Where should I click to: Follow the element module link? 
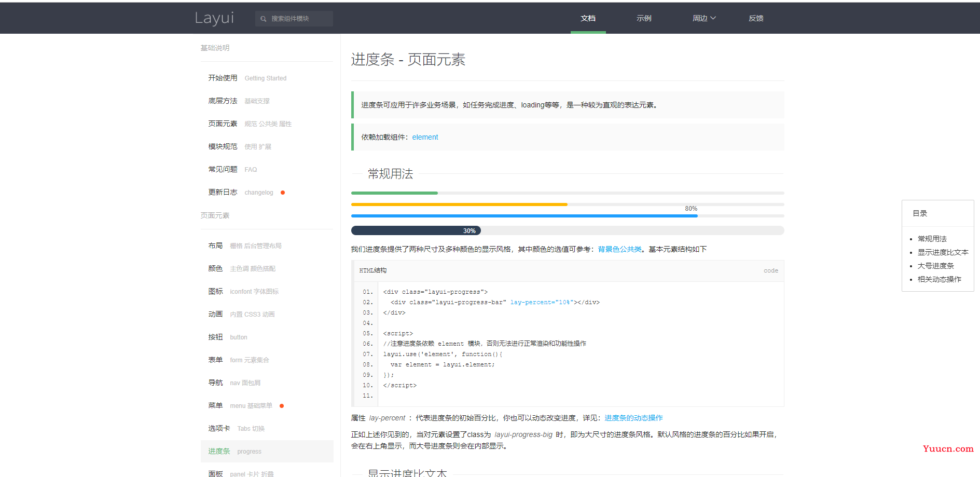pos(425,137)
